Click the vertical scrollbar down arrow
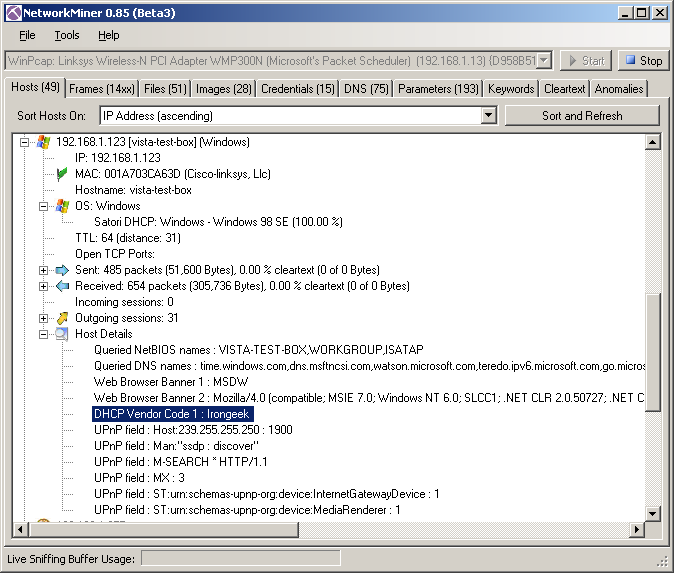This screenshot has width=674, height=573. pyautogui.click(x=653, y=513)
